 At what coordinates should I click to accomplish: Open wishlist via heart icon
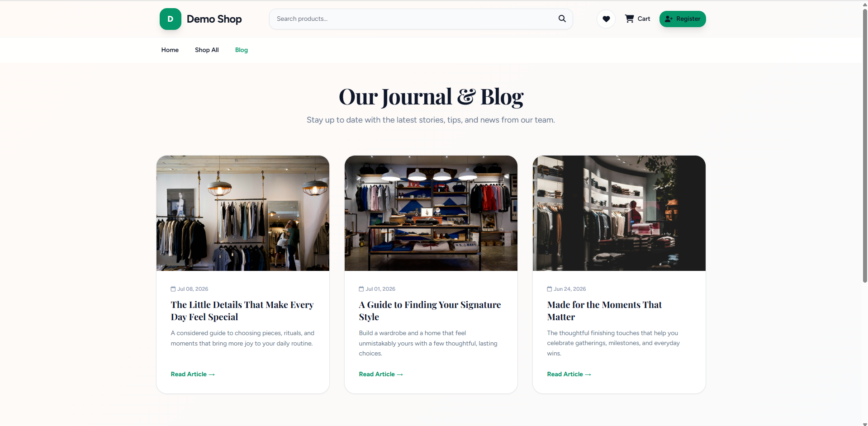pyautogui.click(x=606, y=19)
